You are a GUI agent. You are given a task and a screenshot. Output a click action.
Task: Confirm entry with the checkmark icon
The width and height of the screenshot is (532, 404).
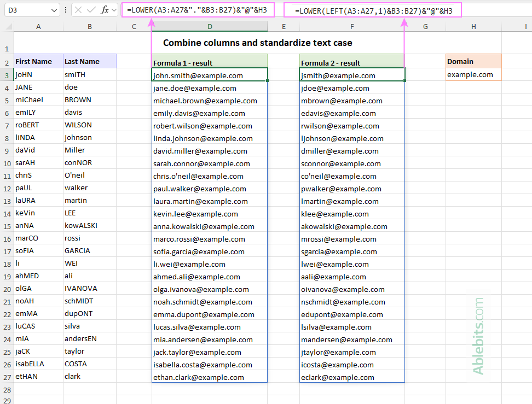click(x=90, y=10)
